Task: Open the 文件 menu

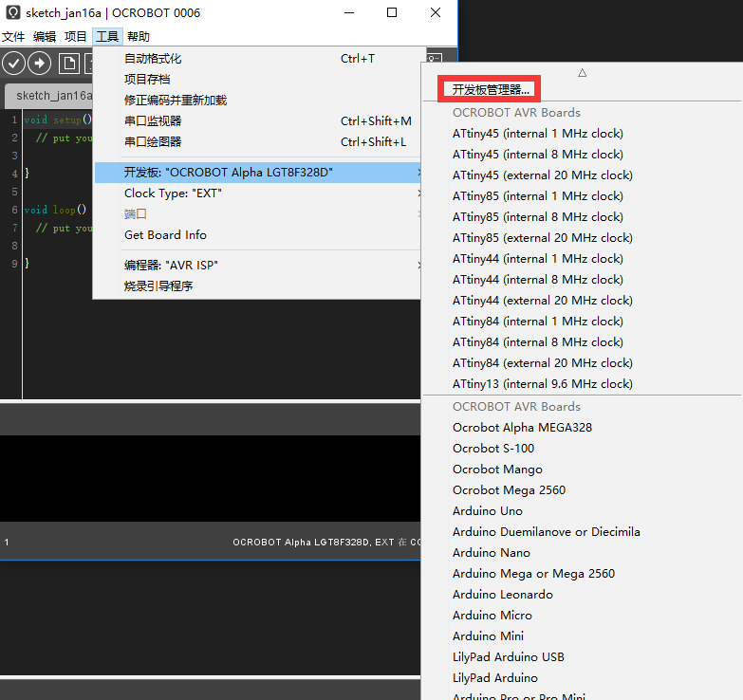Action: pos(13,36)
